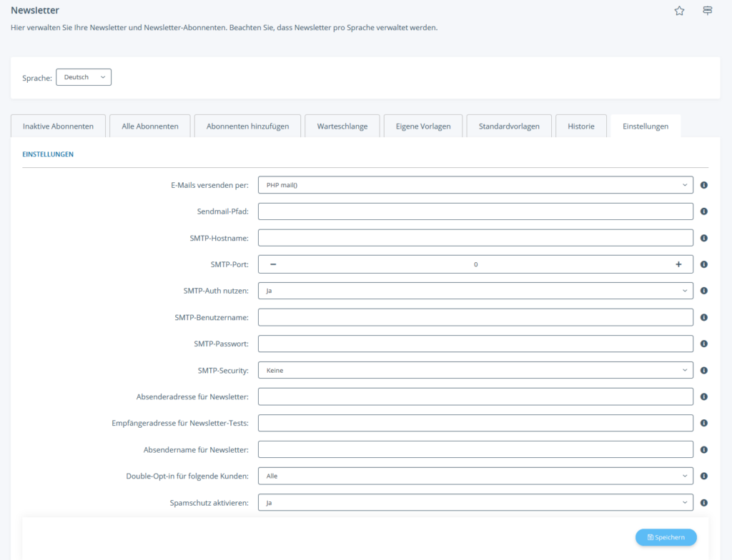
Task: Click info icon next to SMTP-Port
Action: tap(704, 264)
